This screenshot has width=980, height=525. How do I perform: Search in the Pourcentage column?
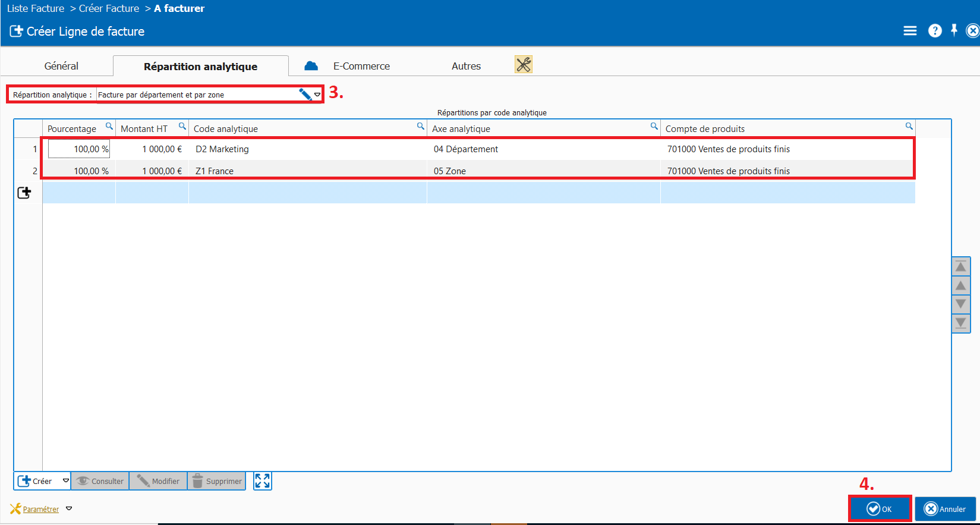(x=109, y=126)
